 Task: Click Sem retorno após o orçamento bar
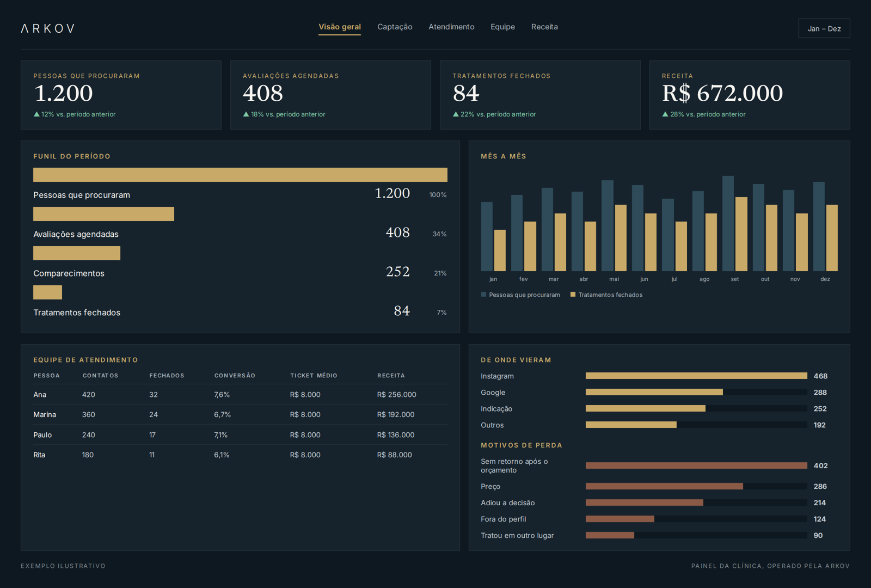point(696,465)
